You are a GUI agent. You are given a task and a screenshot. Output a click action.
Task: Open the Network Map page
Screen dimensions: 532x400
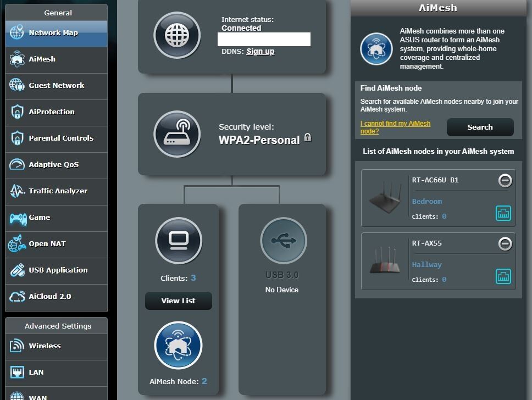56,34
